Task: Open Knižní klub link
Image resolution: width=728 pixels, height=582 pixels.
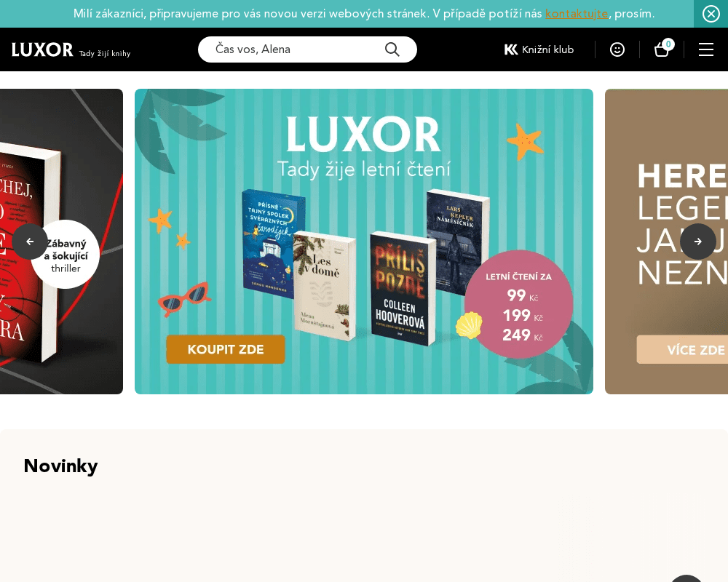Action: click(539, 49)
